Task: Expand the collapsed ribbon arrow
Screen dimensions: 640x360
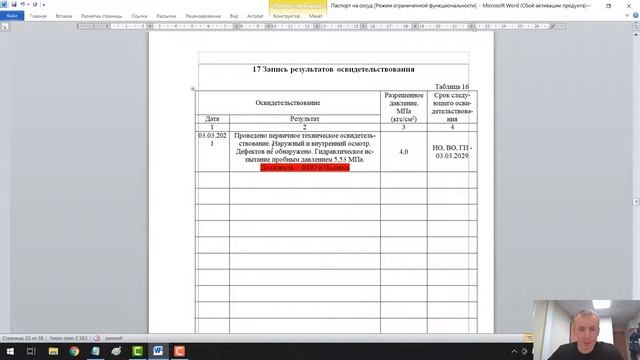Action: click(x=627, y=16)
